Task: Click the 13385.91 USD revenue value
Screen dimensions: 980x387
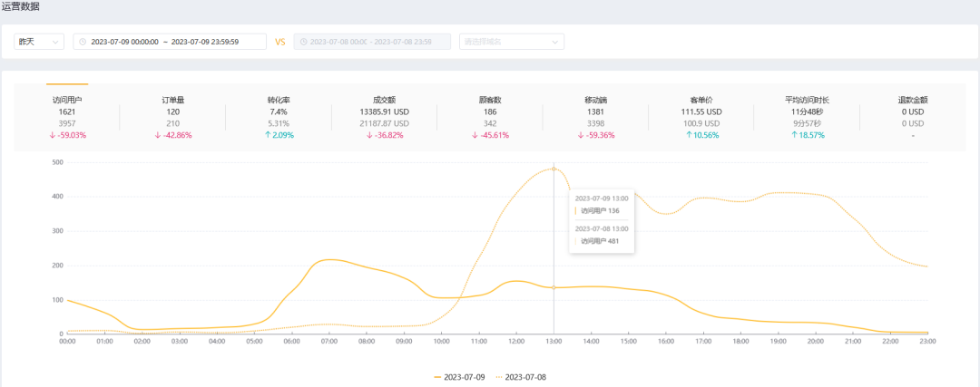Action: point(385,111)
